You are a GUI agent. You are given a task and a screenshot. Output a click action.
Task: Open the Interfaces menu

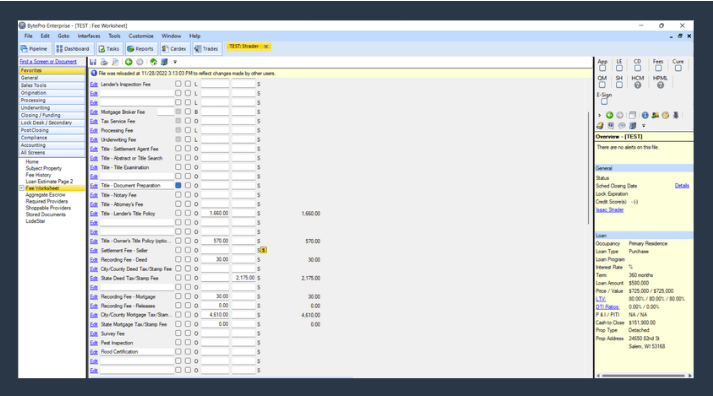[89, 36]
